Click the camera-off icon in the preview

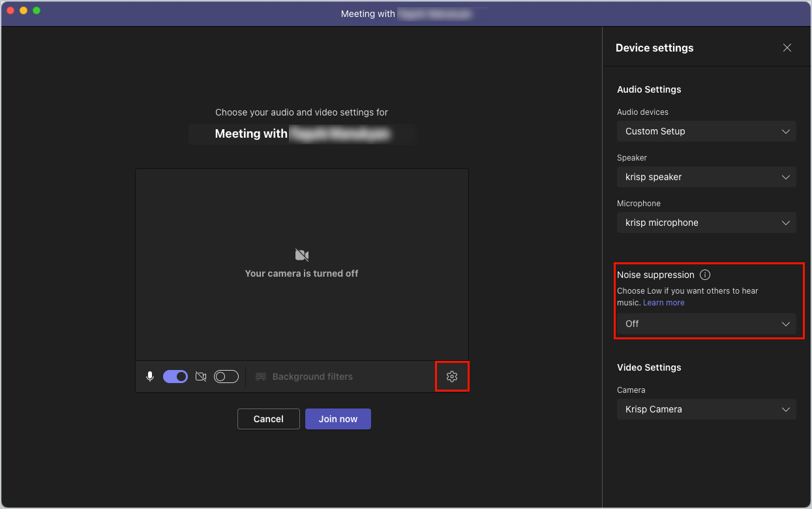[301, 255]
